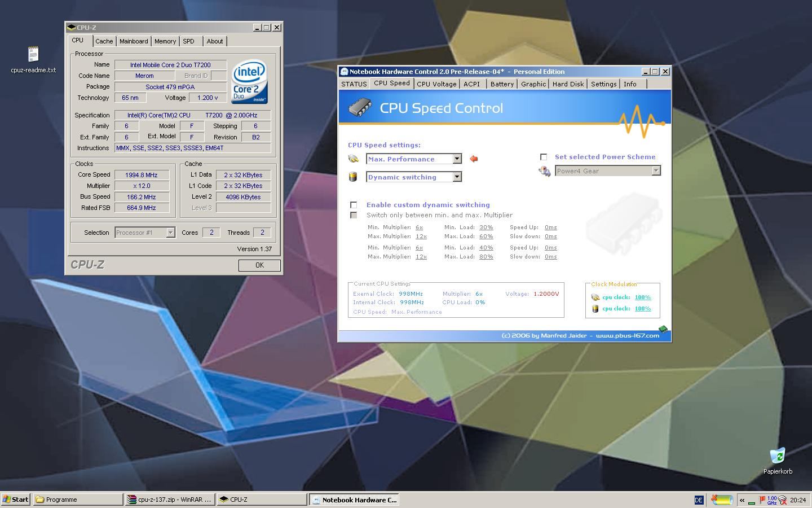This screenshot has height=508, width=812.
Task: Click the OK button in CPU-Z
Action: [x=259, y=265]
